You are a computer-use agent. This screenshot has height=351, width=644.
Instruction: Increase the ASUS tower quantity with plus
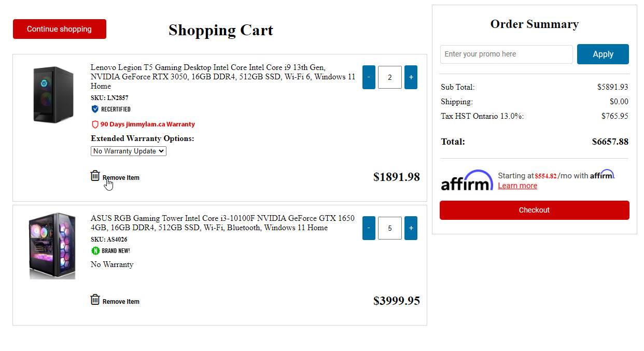point(411,228)
